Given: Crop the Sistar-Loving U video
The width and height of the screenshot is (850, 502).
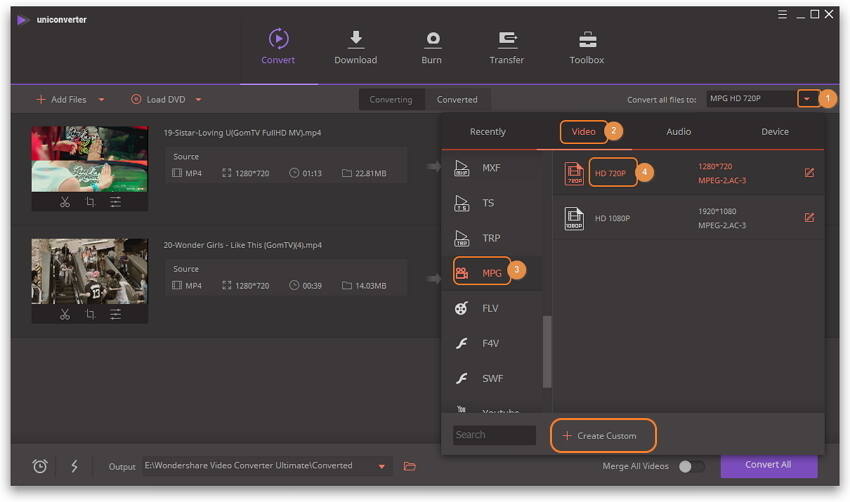Looking at the screenshot, I should pyautogui.click(x=90, y=202).
